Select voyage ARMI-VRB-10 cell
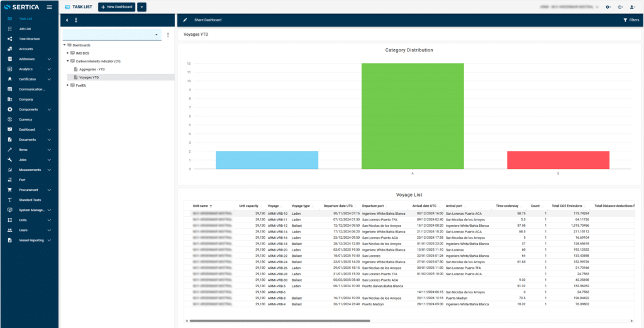The image size is (644, 328). (277, 214)
